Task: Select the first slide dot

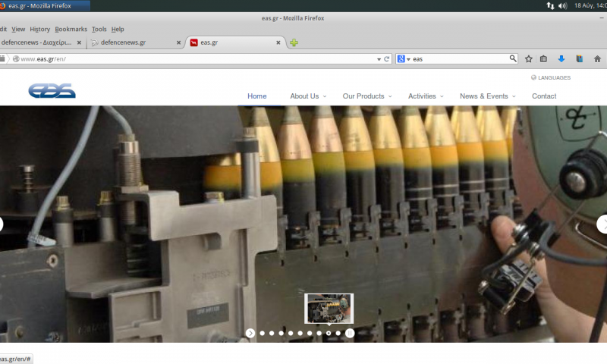Action: 262,333
